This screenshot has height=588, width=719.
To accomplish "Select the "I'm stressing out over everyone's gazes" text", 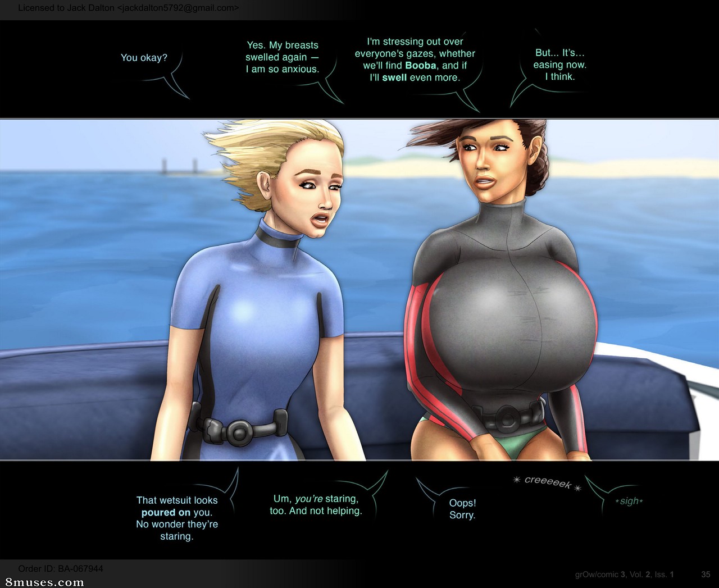I will (x=415, y=60).
